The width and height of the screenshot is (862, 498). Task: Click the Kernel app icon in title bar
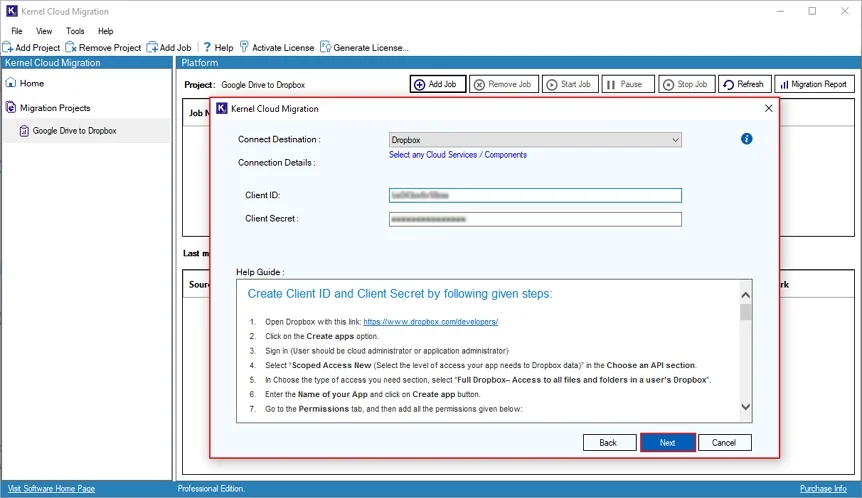click(x=12, y=11)
